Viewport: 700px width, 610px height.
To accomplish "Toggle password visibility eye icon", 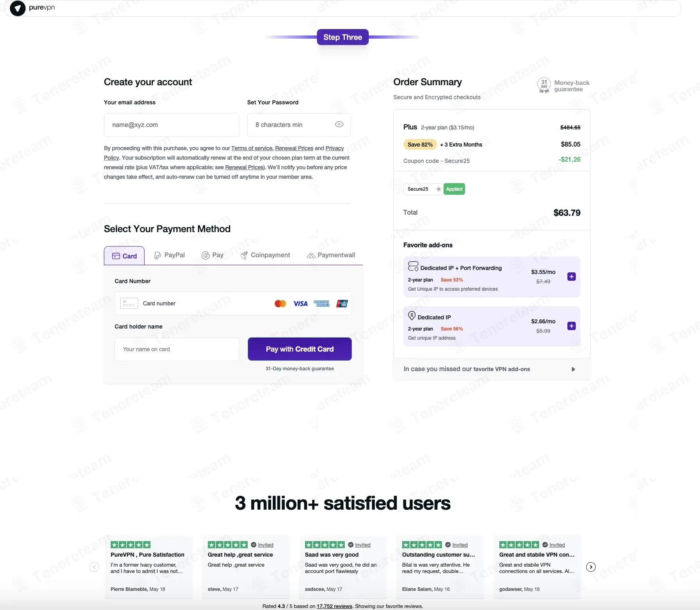I will pos(339,125).
